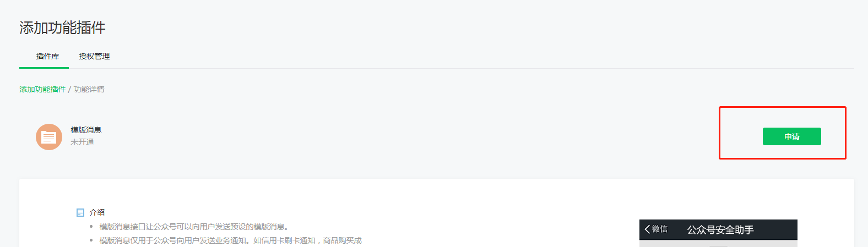Screen dimensions: 868x247
Task: Click the bullet dot before second description
Action: (x=91, y=240)
